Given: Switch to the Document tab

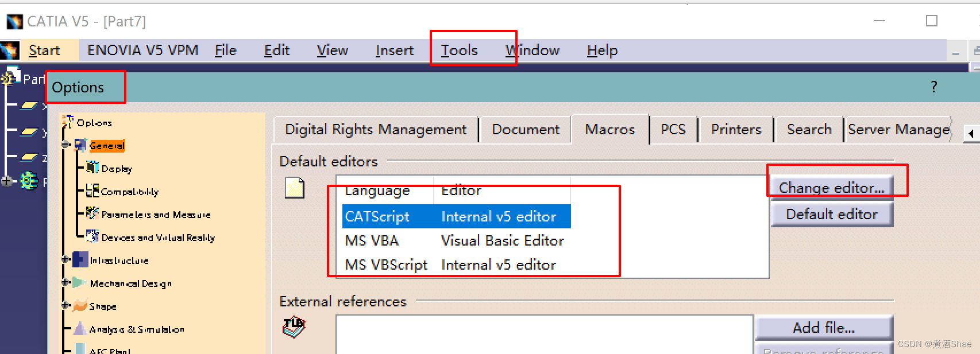Looking at the screenshot, I should [x=526, y=130].
